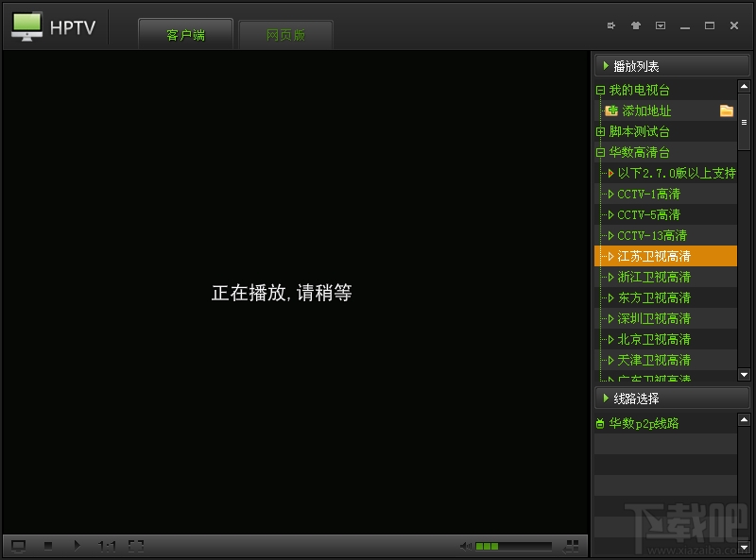The image size is (756, 560).
Task: Open the main menu dropdown box icon
Action: tap(661, 25)
